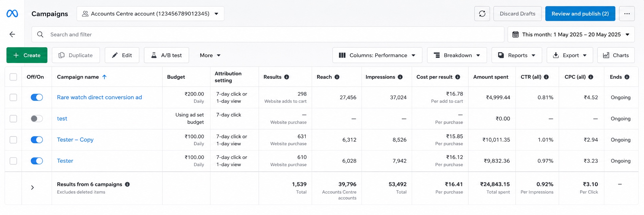Click the 1.01% CTR value
The image size is (644, 215).
545,140
